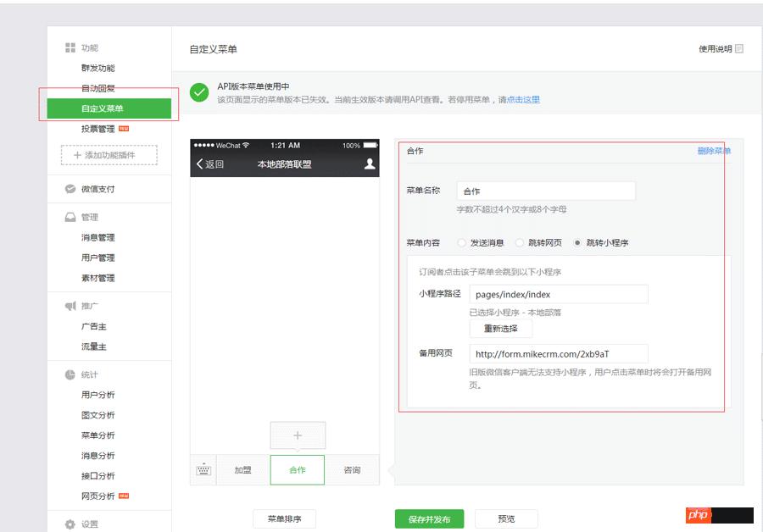Click the 推广 megaphone icon
This screenshot has width=763, height=532.
(x=70, y=306)
